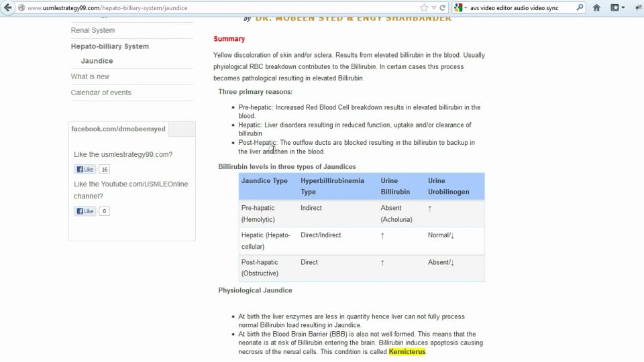The width and height of the screenshot is (644, 362).
Task: Click the browser Back arrow button
Action: [8, 7]
